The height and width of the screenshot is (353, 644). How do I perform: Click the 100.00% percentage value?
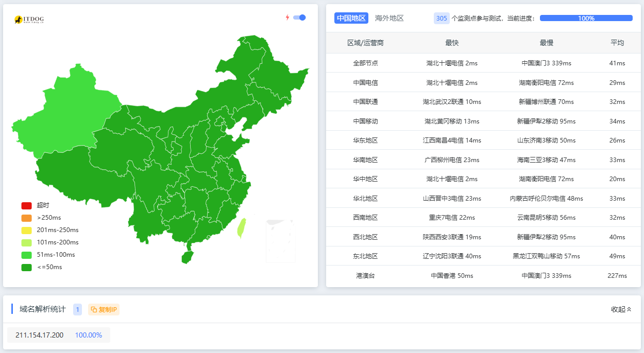pos(89,335)
